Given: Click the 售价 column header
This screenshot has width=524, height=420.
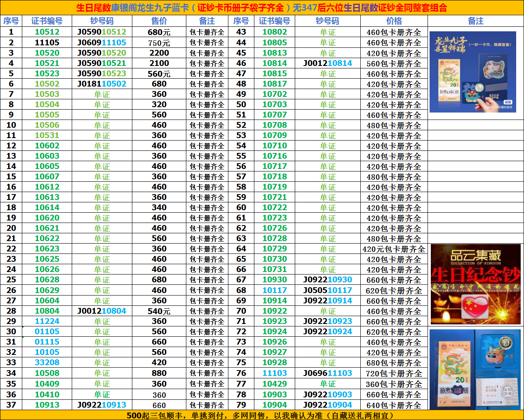Looking at the screenshot, I should point(159,21).
